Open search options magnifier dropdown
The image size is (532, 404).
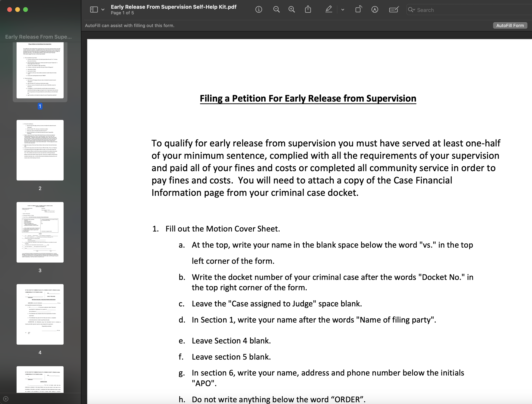[x=411, y=10]
